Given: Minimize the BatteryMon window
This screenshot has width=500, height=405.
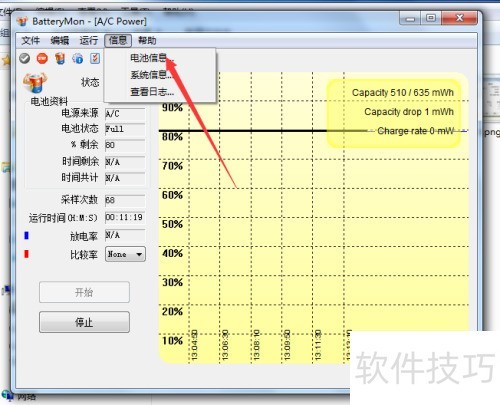Looking at the screenshot, I should click(x=410, y=19).
